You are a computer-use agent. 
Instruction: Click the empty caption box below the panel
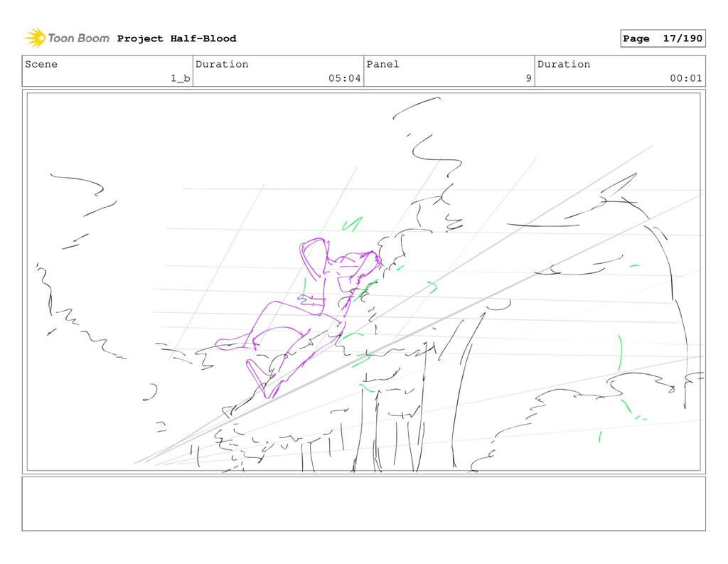tap(363, 504)
